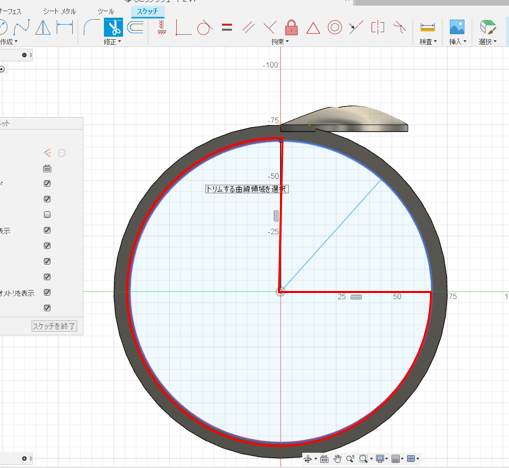Click the Pan hand navigation icon
The width and height of the screenshot is (509, 468).
tap(337, 459)
